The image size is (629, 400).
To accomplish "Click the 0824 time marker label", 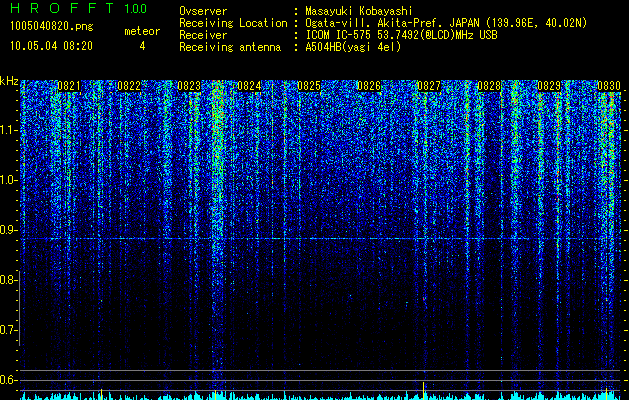I will coord(249,86).
